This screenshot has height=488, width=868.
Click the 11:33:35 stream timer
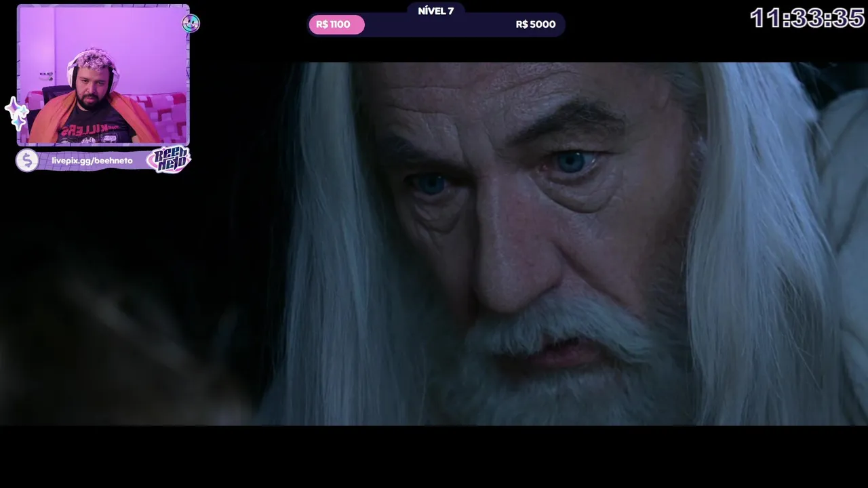coord(807,18)
